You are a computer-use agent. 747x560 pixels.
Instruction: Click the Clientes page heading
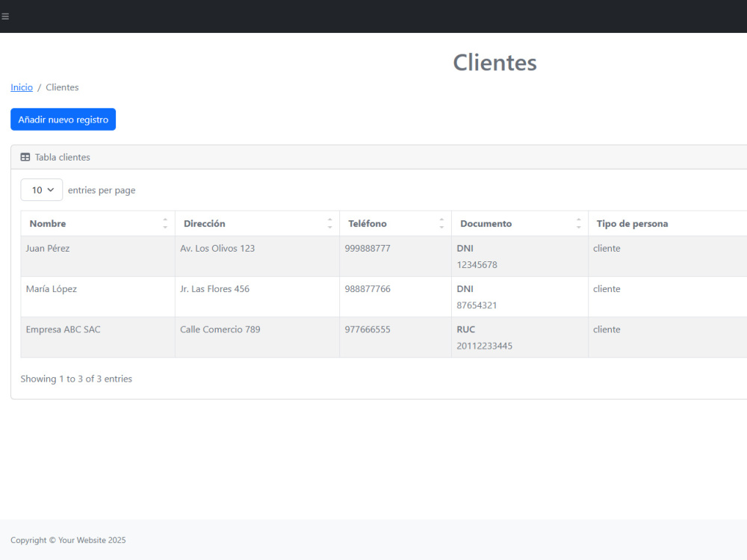pos(495,63)
